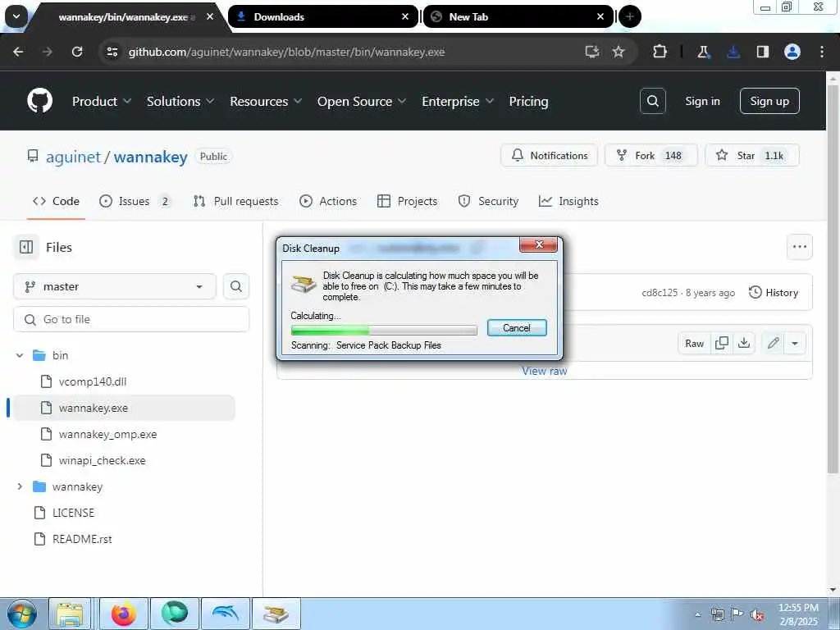Open the browser profile avatar
The height and width of the screenshot is (630, 840).
(x=792, y=52)
